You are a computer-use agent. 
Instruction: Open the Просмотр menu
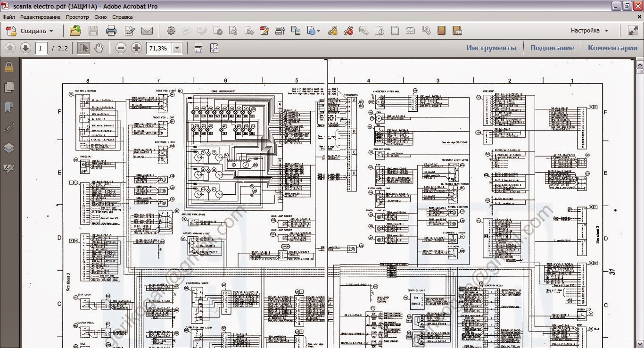coord(77,17)
